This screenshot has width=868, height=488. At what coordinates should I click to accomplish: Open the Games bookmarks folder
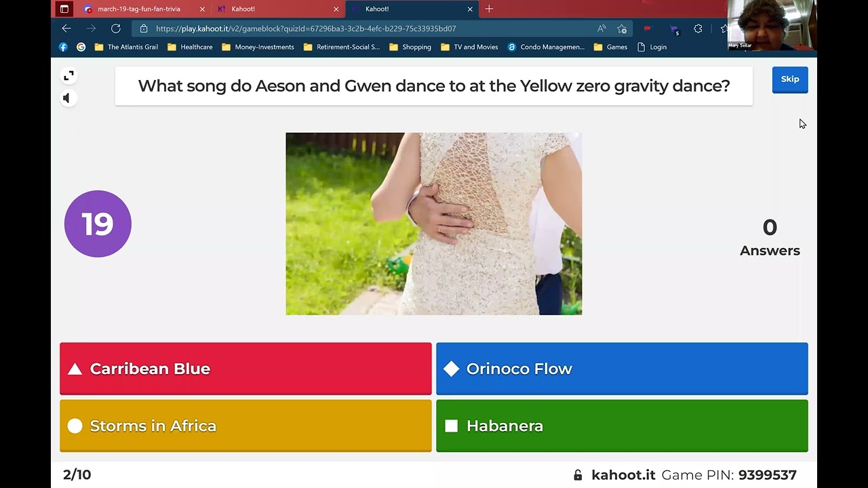click(x=610, y=47)
